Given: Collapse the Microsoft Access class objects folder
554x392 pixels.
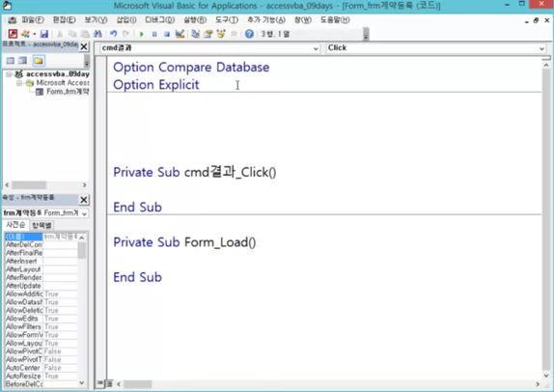Looking at the screenshot, I should click(19, 83).
